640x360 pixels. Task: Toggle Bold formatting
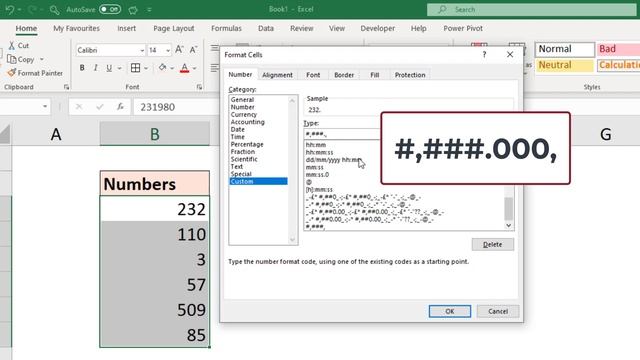[82, 68]
